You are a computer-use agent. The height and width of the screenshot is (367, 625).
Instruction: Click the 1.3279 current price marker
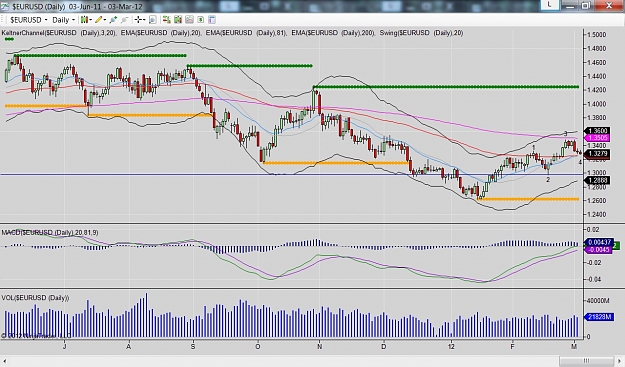point(596,154)
